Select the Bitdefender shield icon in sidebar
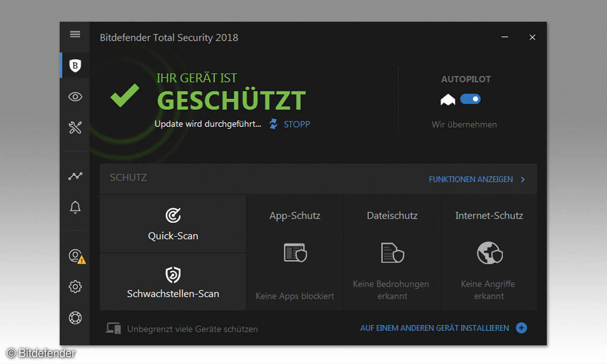The width and height of the screenshot is (607, 364). (x=75, y=65)
